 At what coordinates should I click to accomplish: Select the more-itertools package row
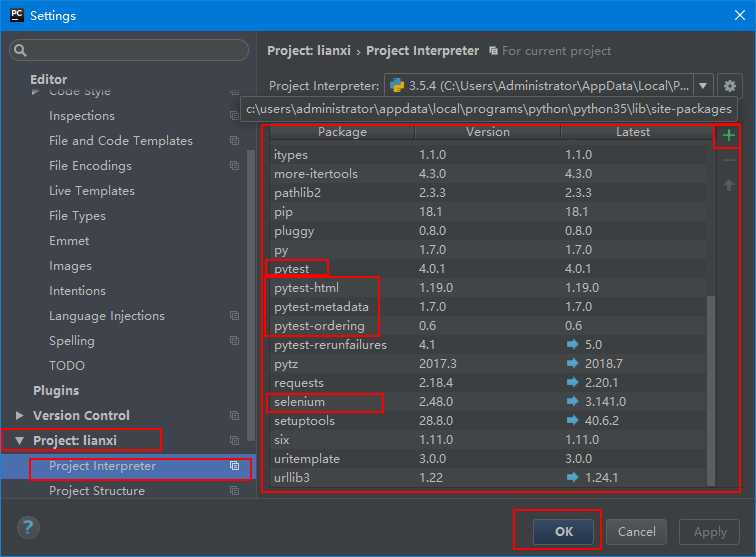click(x=488, y=174)
